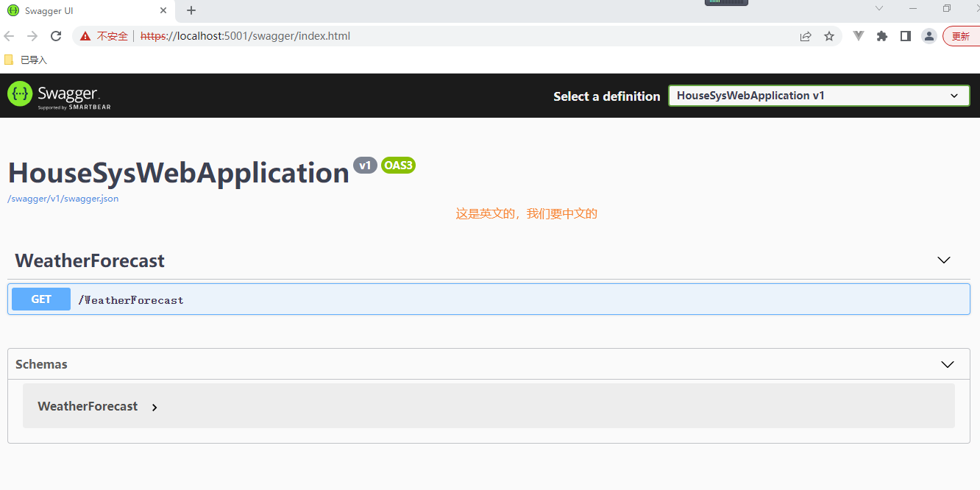Viewport: 980px width, 490px height.
Task: Click the browser forward arrow
Action: click(x=32, y=36)
